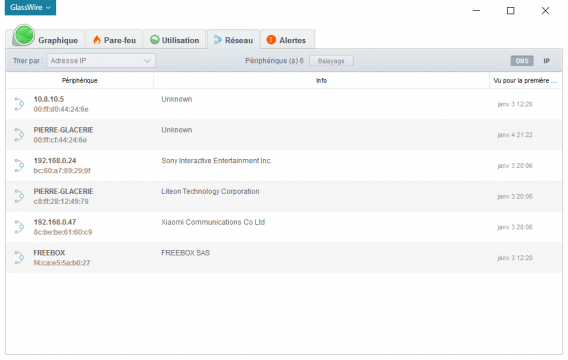Switch the device display to IP mode

[546, 61]
